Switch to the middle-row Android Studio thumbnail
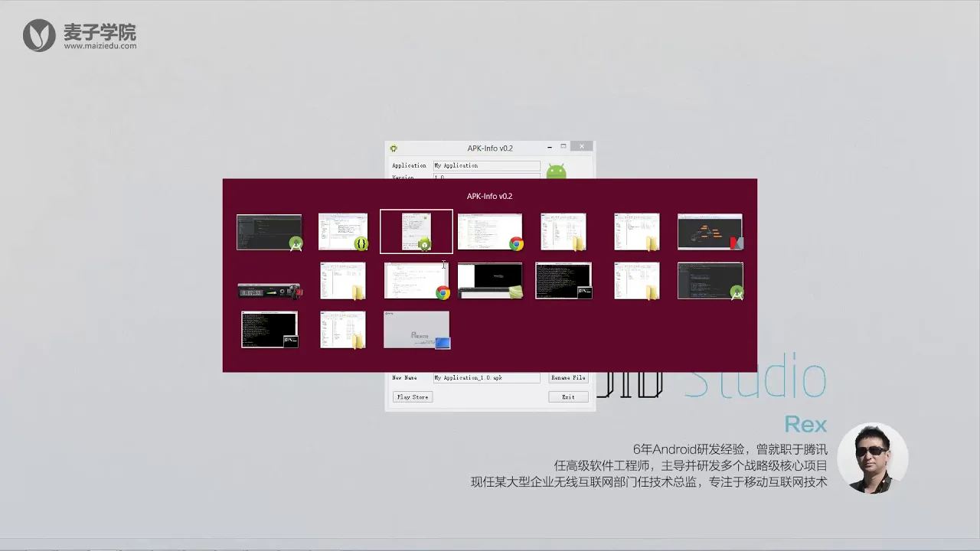980x551 pixels. [710, 281]
